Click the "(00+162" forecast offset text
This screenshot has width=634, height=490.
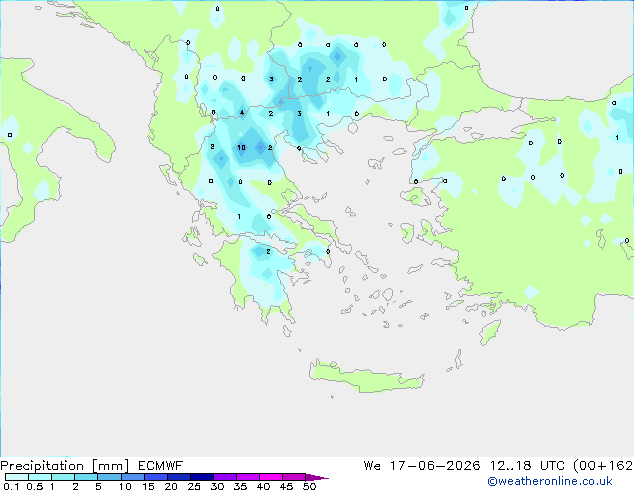(x=603, y=466)
